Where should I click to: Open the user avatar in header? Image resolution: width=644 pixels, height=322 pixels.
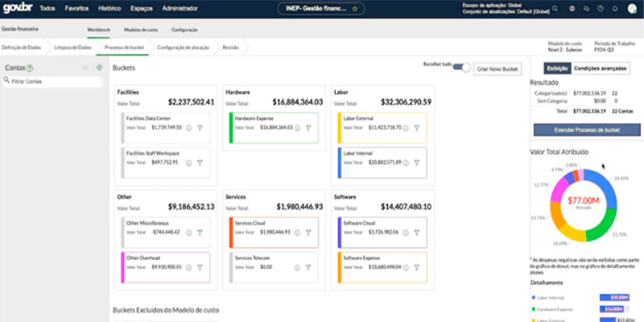[x=632, y=9]
